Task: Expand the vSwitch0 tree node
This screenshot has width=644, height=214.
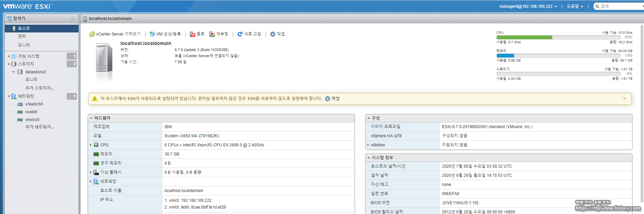Action: 14,104
